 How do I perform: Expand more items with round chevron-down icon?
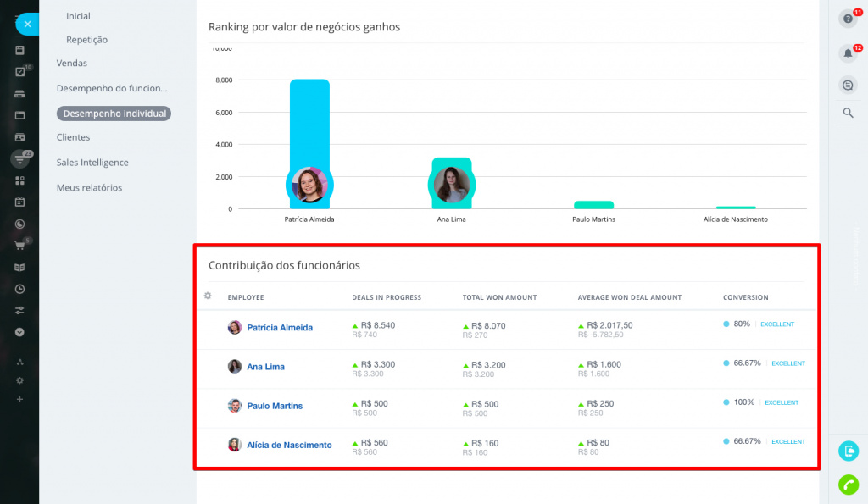click(x=20, y=333)
